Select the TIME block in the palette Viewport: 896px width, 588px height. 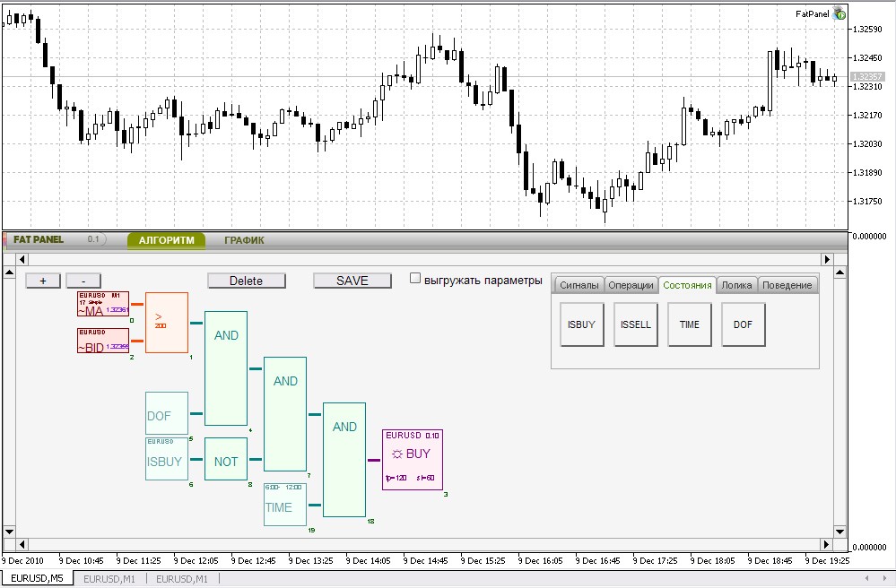[x=689, y=325]
